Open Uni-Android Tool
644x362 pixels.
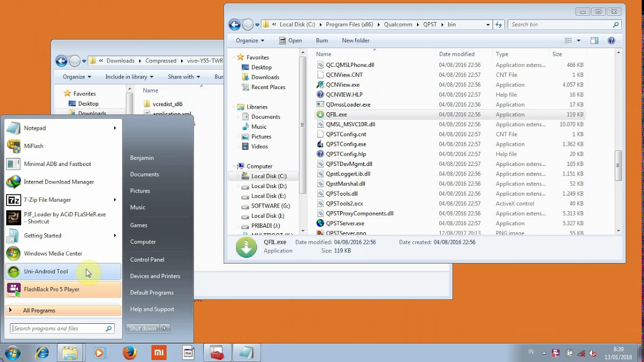click(x=63, y=271)
